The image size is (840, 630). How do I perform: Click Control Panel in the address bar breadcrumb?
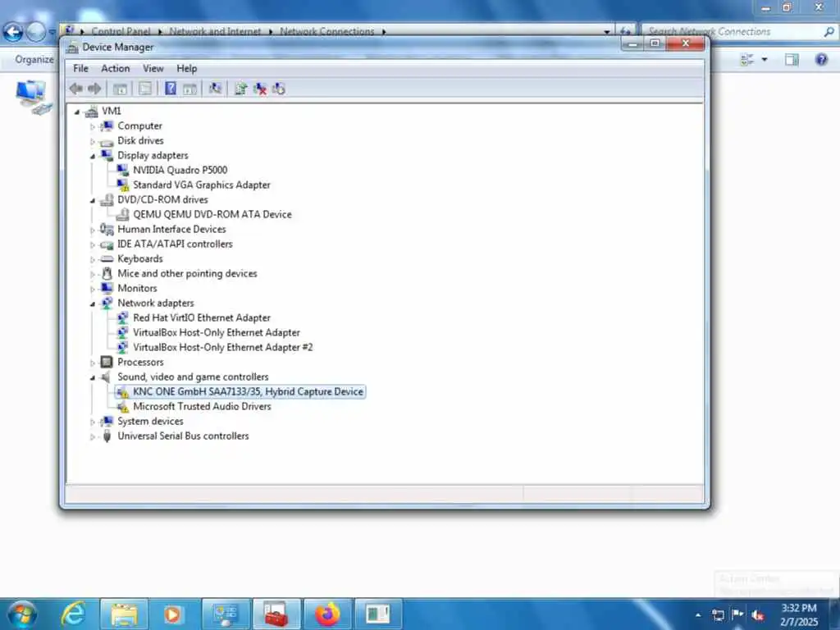coord(121,32)
